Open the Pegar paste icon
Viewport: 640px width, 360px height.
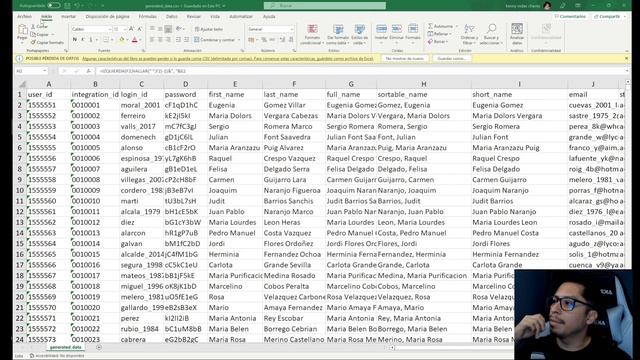[x=22, y=30]
